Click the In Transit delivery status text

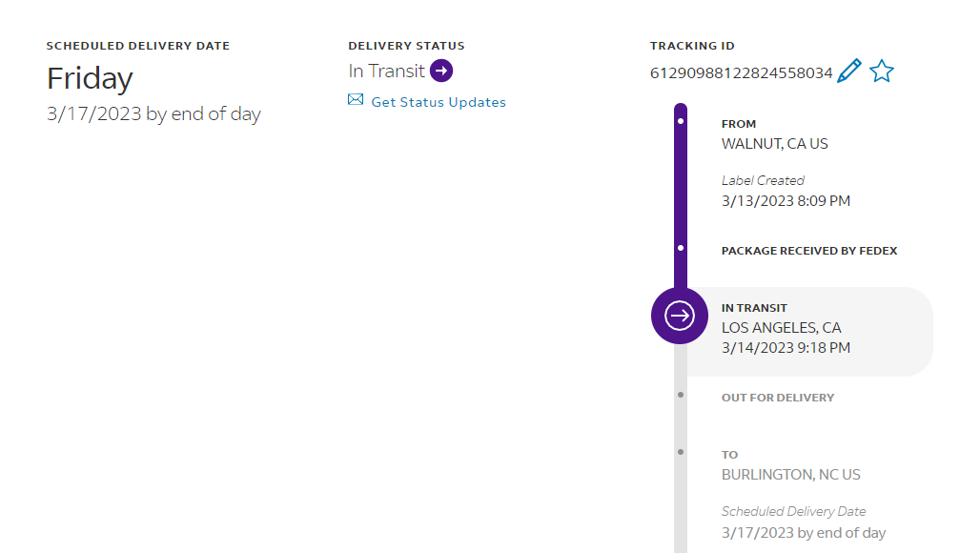386,71
